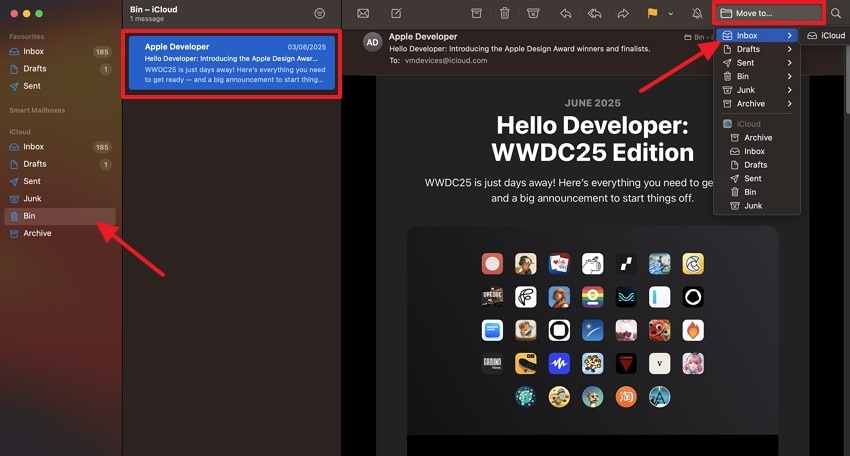The height and width of the screenshot is (456, 850).
Task: Select the Bin mailbox in sidebar
Action: click(60, 216)
